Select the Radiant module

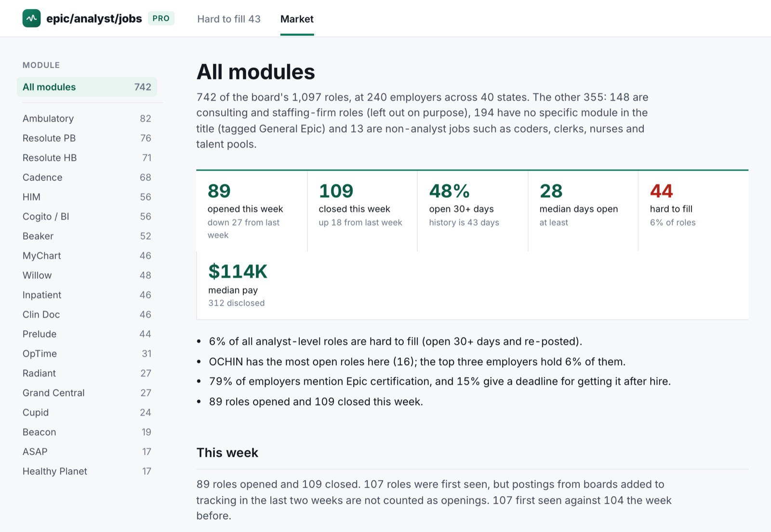pyautogui.click(x=87, y=373)
